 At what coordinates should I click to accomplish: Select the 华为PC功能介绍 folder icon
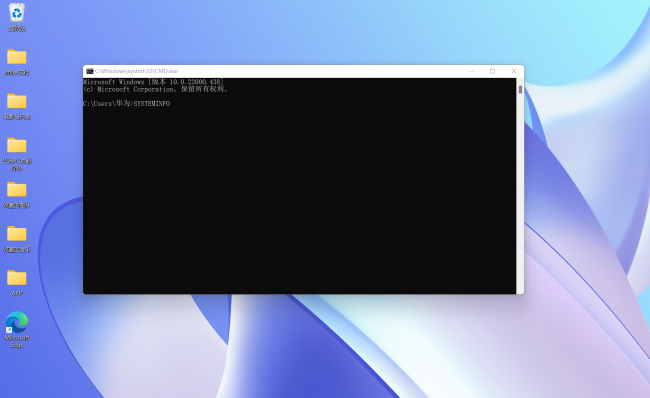(17, 154)
